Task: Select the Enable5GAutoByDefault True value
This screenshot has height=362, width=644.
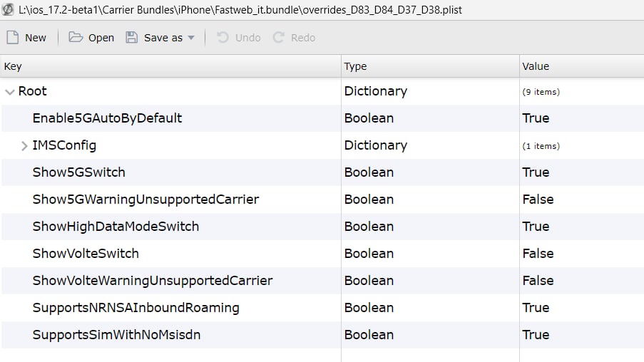Action: (x=536, y=118)
